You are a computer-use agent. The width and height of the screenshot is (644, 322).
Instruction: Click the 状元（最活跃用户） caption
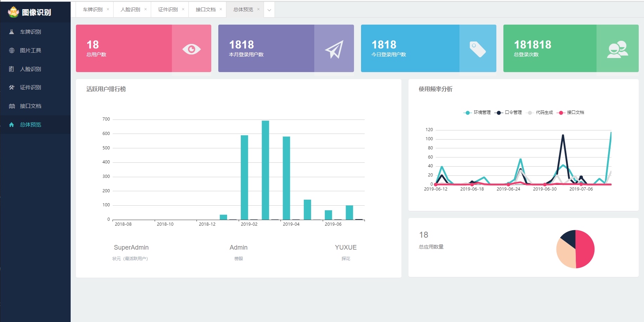tap(131, 258)
